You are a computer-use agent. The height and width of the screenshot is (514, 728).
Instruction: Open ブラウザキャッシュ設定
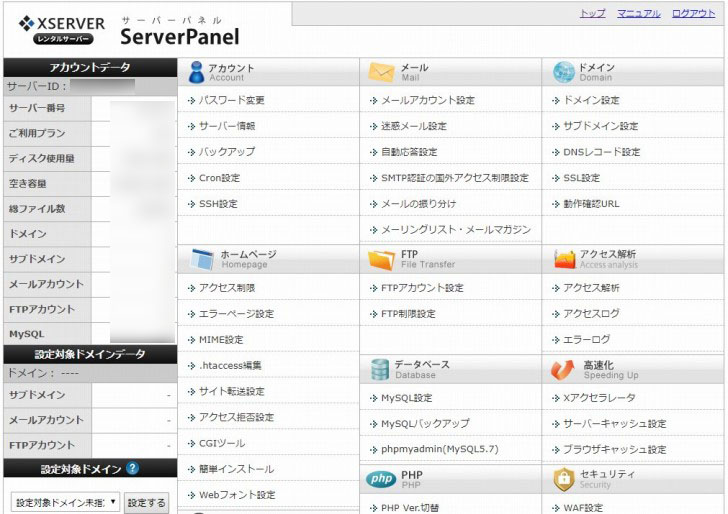[x=614, y=449]
